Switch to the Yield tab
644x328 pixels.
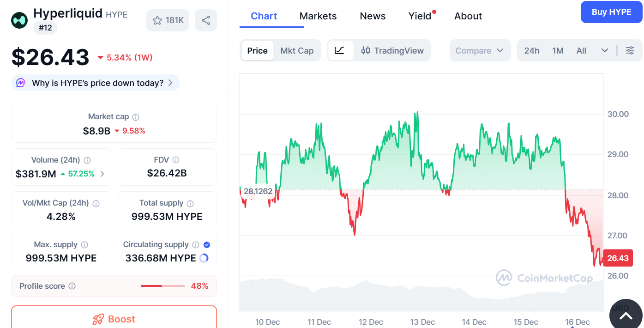[420, 16]
